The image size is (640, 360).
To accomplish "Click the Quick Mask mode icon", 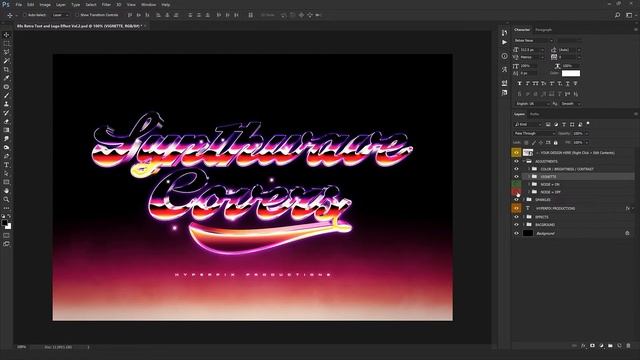I will [7, 236].
